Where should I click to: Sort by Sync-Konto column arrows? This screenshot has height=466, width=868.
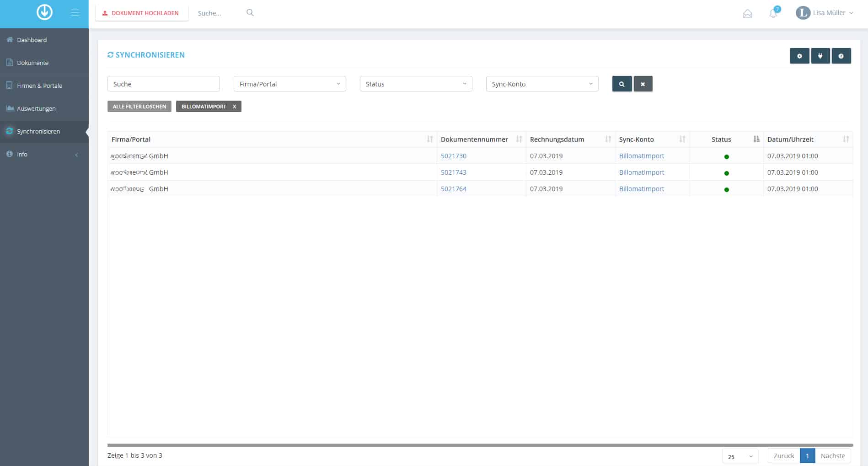(682, 139)
